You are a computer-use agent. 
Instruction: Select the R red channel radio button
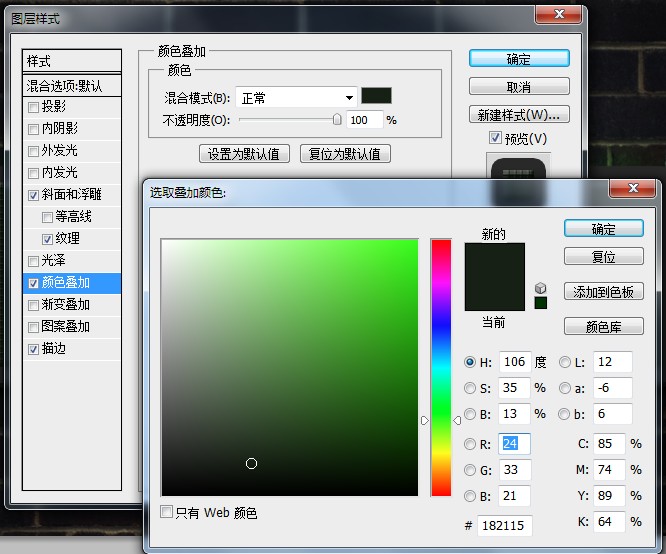[470, 444]
